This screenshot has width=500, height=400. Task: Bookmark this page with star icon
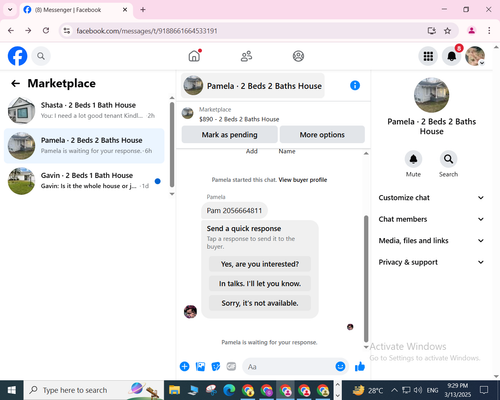tap(447, 31)
